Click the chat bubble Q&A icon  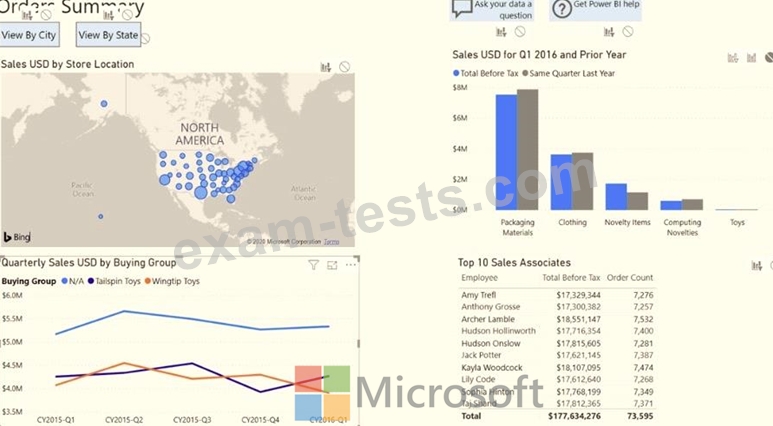click(x=462, y=8)
